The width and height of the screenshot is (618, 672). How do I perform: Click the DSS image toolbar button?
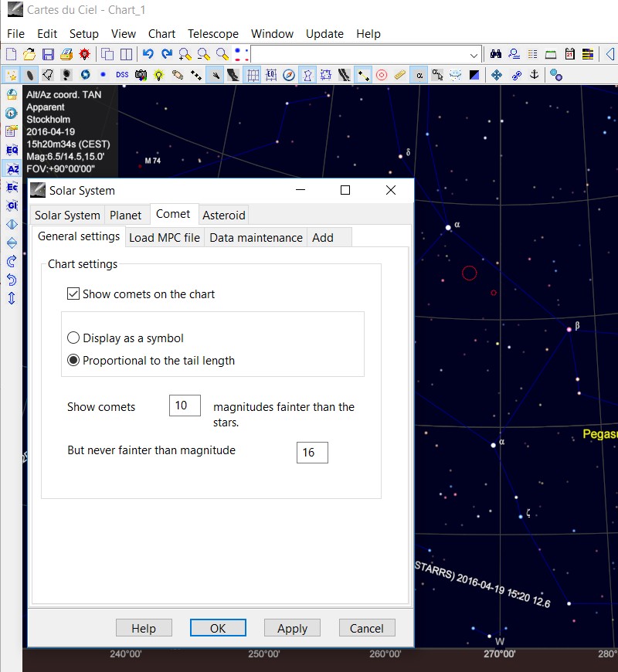122,75
